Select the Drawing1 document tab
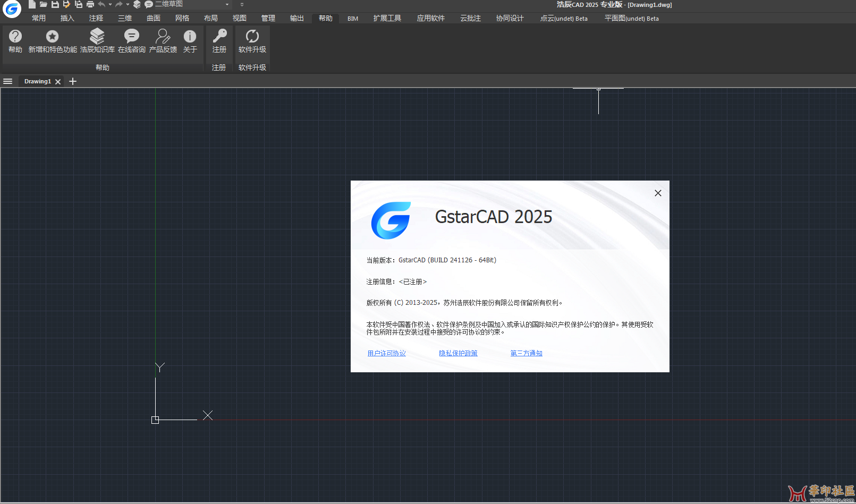 (x=38, y=81)
